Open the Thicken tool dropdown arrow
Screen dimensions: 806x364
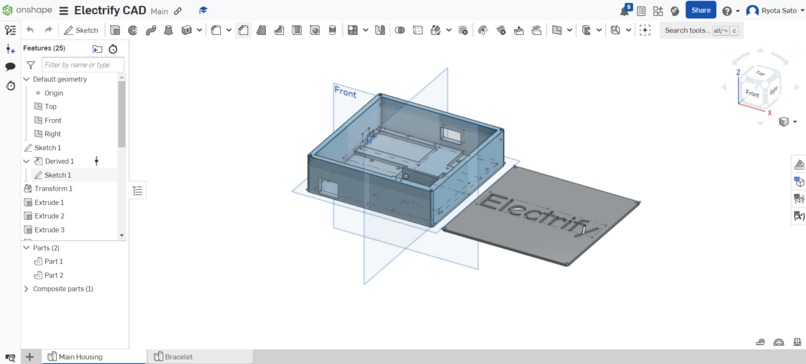click(x=199, y=30)
